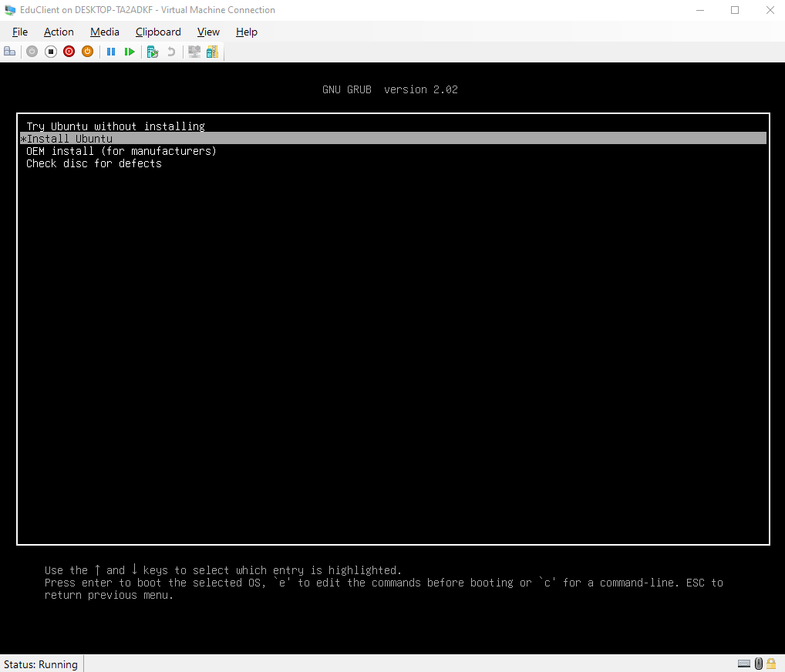Click the Ctrl+Alt+Delete toolbar icon
Viewport: 785px width, 672px height.
point(9,52)
